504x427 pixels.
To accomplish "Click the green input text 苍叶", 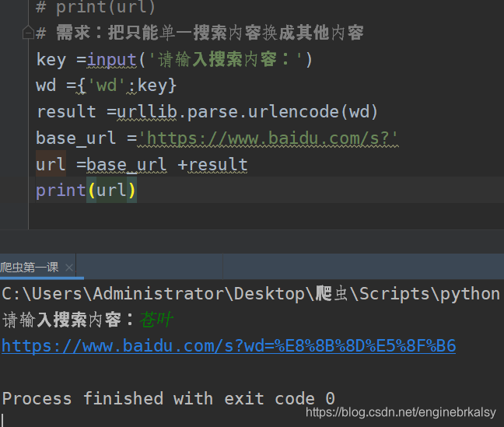I will (x=156, y=320).
